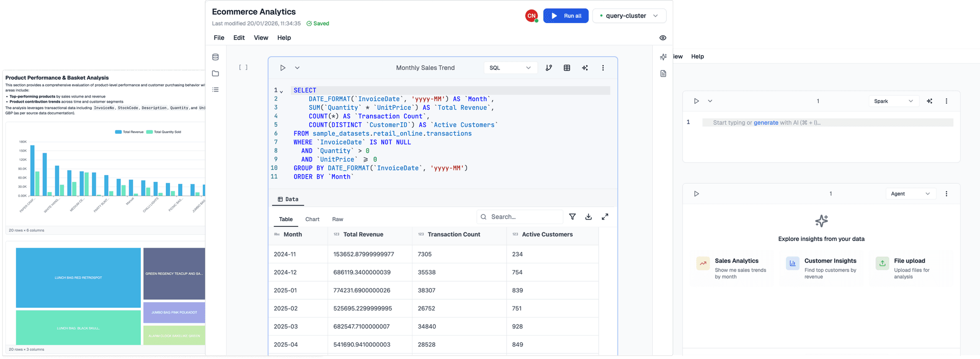The width and height of the screenshot is (980, 359).
Task: Download the query results data
Action: click(x=589, y=217)
